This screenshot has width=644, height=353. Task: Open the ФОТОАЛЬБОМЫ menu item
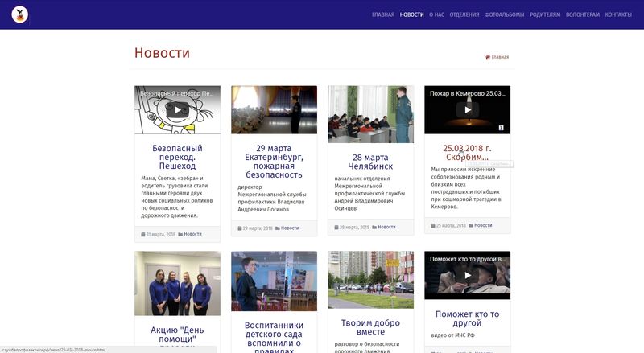(x=505, y=14)
